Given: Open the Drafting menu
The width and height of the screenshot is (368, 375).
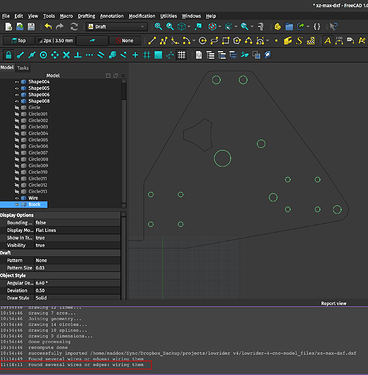Looking at the screenshot, I should [x=86, y=16].
